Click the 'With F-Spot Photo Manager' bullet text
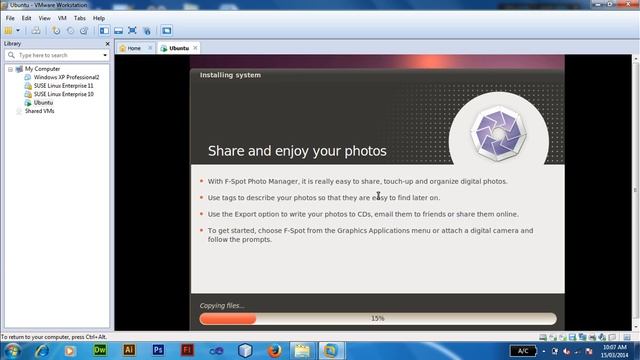Screen dimensions: 640x360 tap(358, 181)
